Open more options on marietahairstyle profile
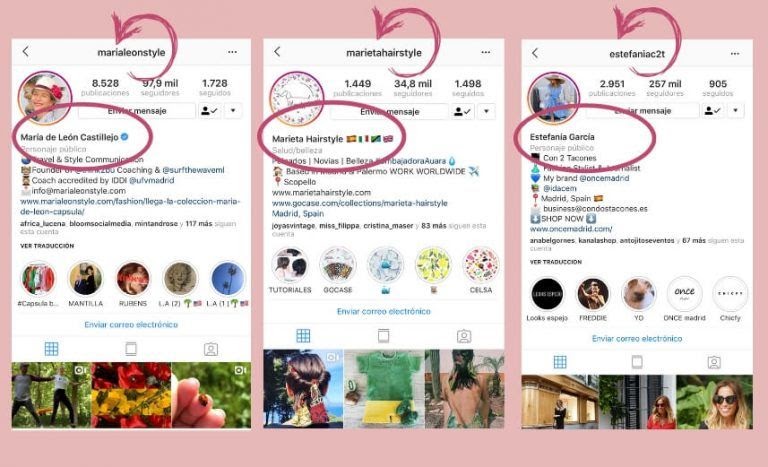 click(x=485, y=52)
